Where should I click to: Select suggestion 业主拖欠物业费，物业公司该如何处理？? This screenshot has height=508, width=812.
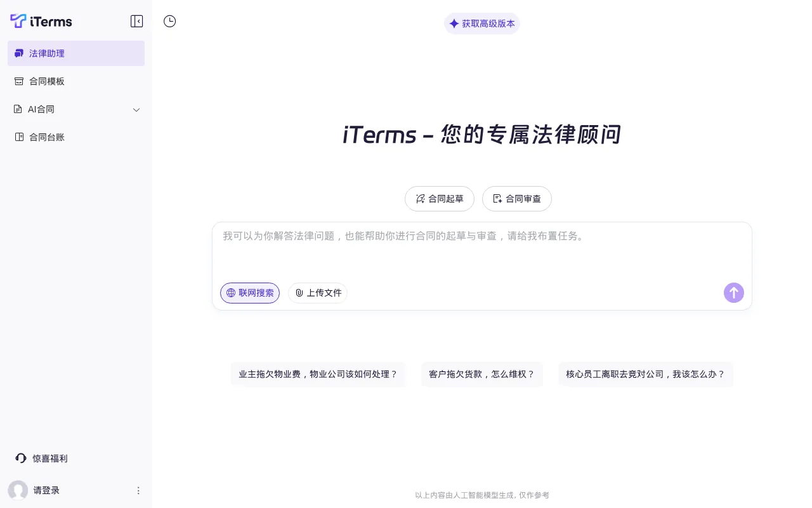point(318,374)
